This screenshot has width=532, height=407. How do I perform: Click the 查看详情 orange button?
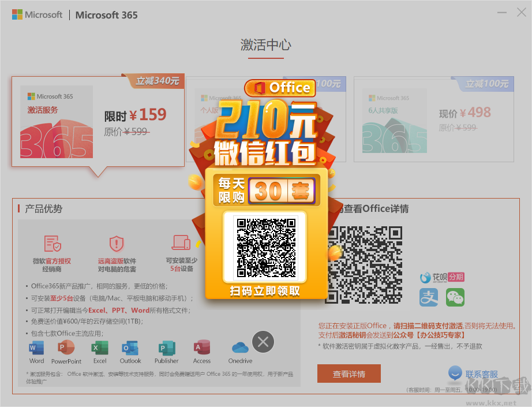coord(349,374)
